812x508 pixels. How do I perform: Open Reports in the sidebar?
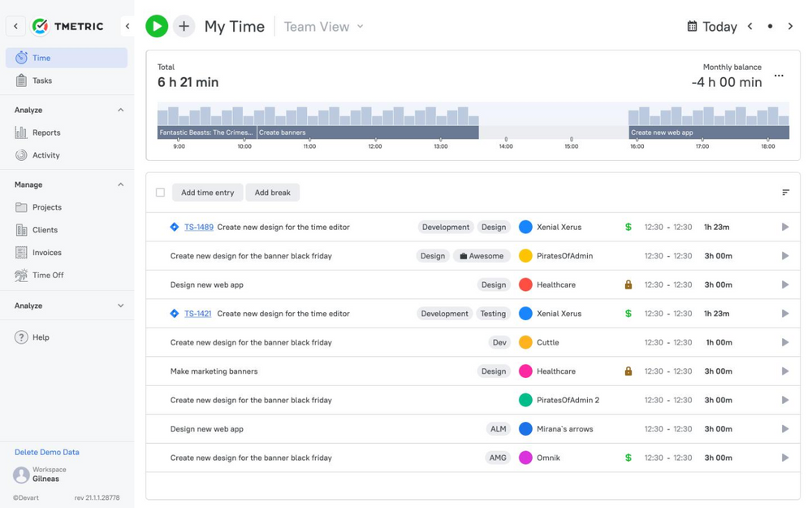(x=48, y=132)
